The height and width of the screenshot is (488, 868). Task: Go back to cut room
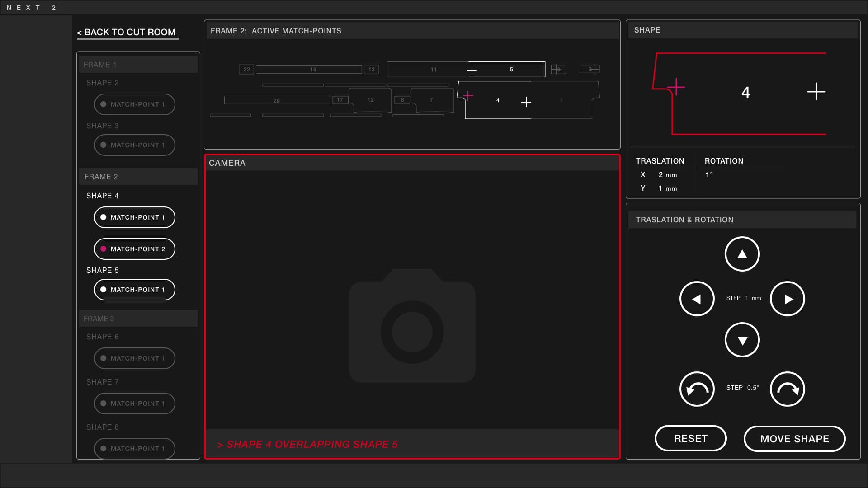[x=128, y=33]
